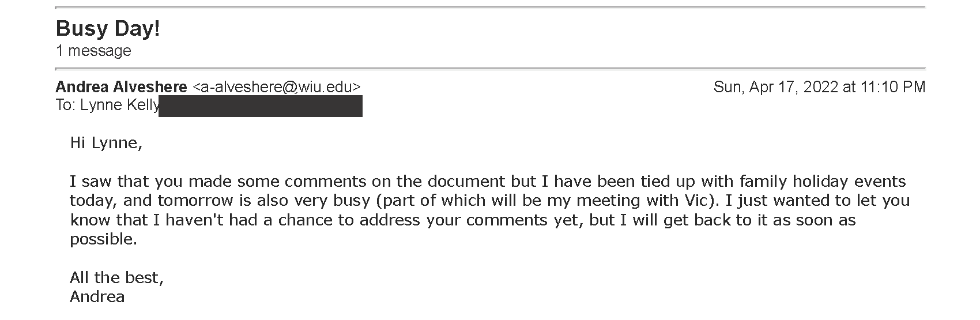Open the a-alveshere@wiu.edu email address
Screen dimensions: 980x320
277,87
